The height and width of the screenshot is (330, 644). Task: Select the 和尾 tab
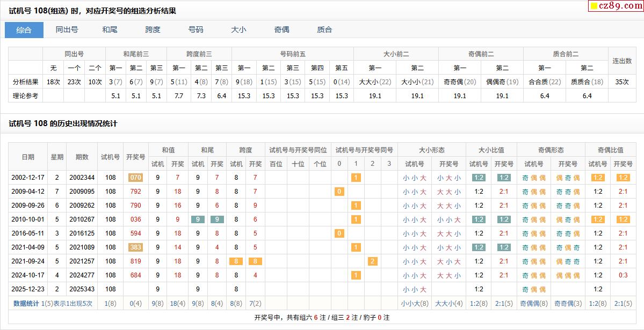pyautogui.click(x=110, y=30)
